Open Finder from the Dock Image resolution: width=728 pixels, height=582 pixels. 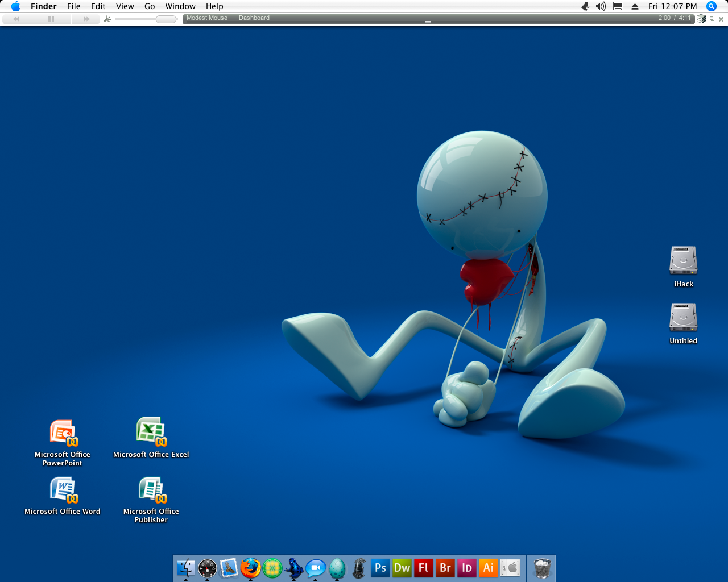coord(185,568)
